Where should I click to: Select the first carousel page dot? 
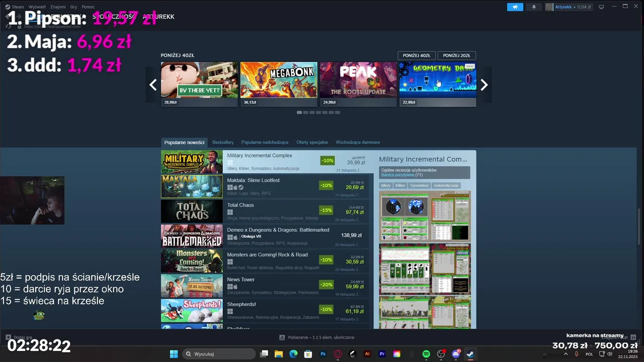299,113
